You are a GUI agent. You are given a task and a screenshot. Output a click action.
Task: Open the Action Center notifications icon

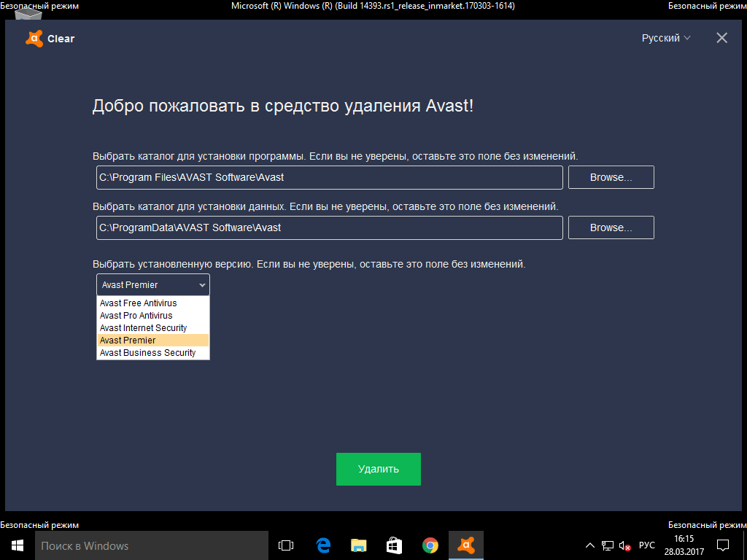pyautogui.click(x=723, y=545)
